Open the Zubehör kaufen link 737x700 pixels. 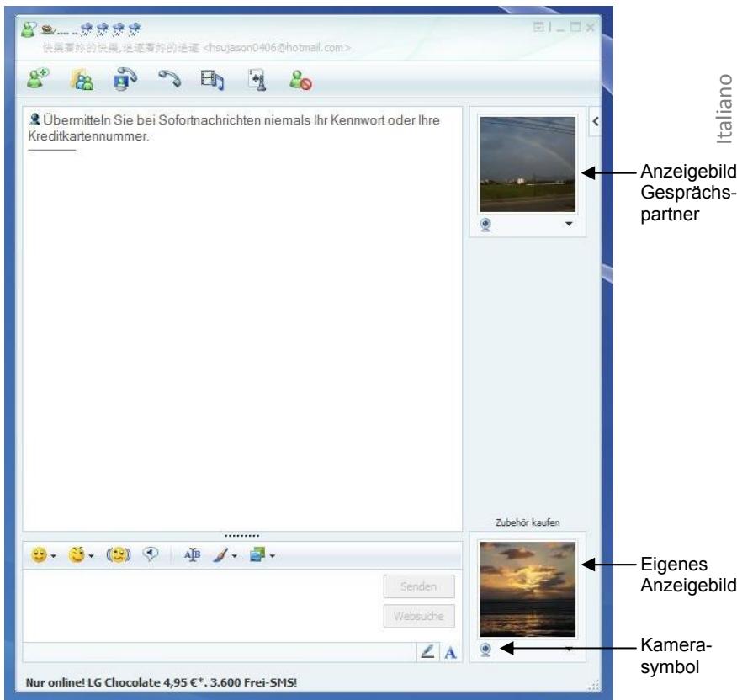point(528,522)
